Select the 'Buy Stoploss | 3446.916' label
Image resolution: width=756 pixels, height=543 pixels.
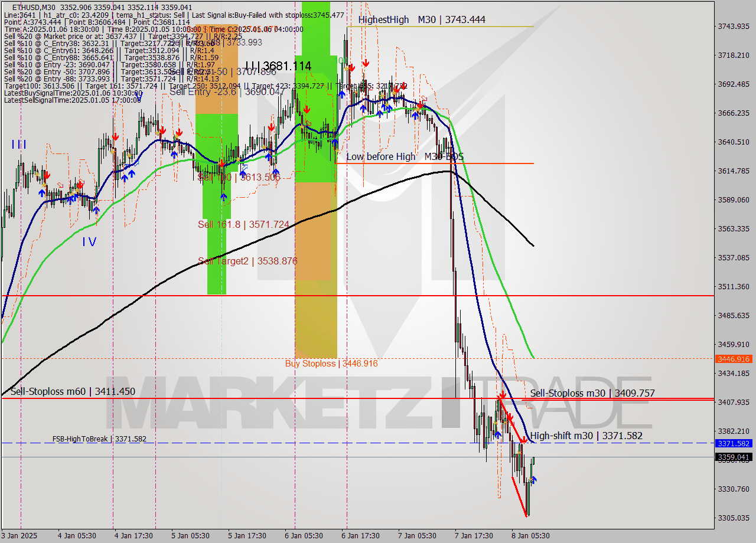click(331, 364)
